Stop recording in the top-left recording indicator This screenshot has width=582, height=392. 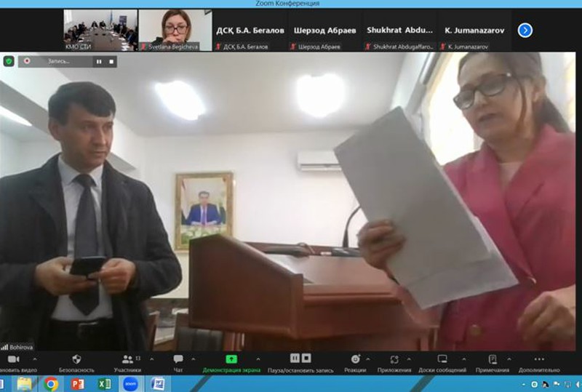[x=111, y=62]
